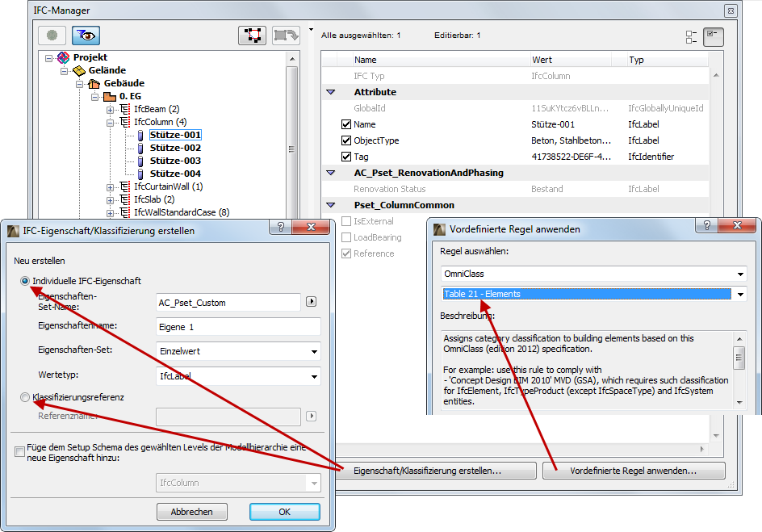Click the Eigenschaftenname field with Eigene 1
This screenshot has height=532, width=762.
tap(238, 326)
